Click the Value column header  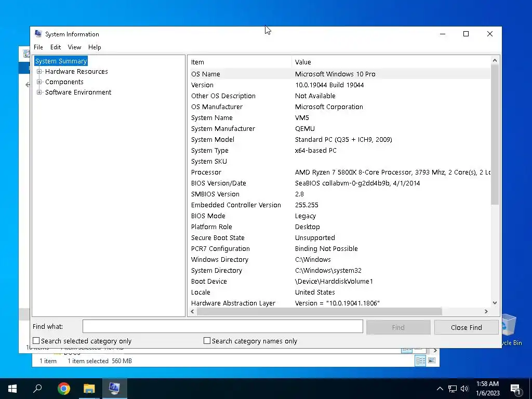(x=391, y=62)
